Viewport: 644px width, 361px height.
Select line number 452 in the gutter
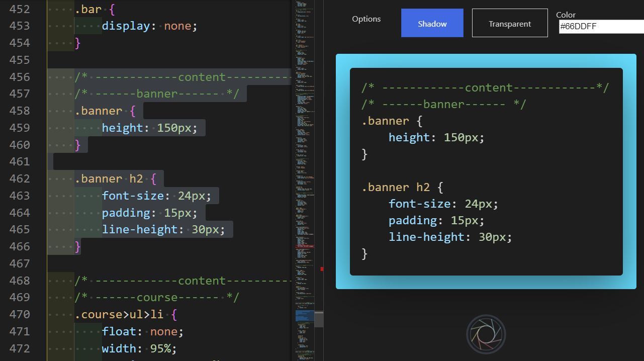(x=20, y=9)
